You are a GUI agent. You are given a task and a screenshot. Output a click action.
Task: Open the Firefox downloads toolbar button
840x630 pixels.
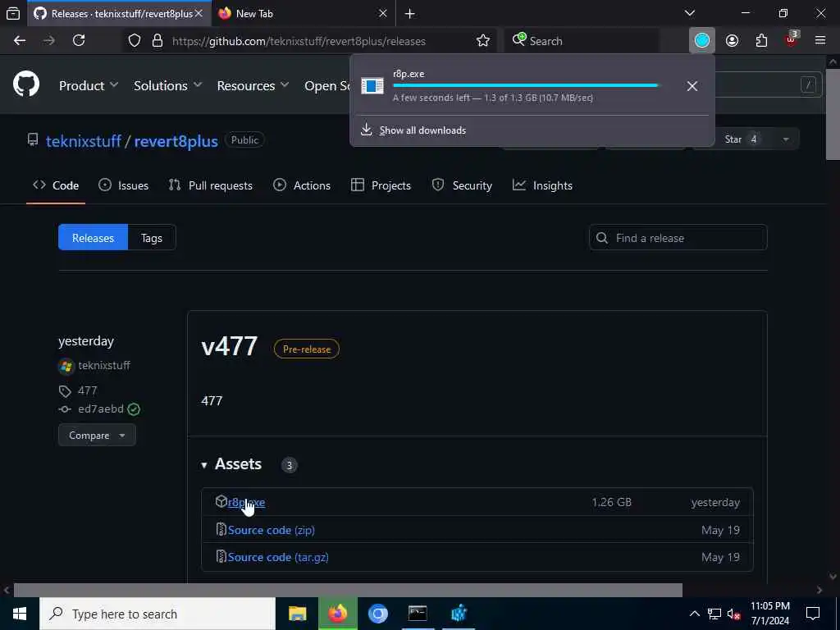pyautogui.click(x=702, y=41)
